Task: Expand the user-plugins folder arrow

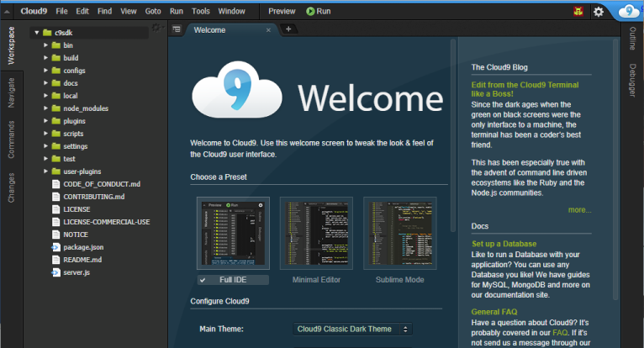Action: point(45,171)
